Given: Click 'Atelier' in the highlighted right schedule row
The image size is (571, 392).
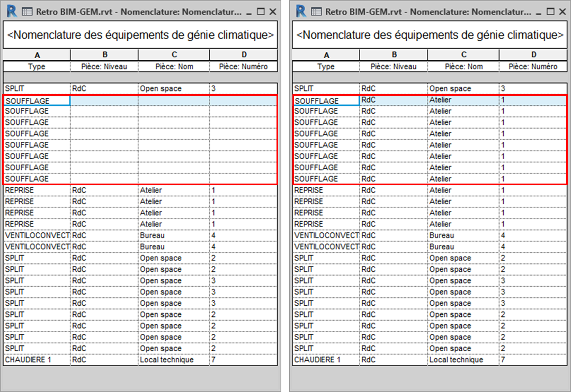Looking at the screenshot, I should [441, 100].
